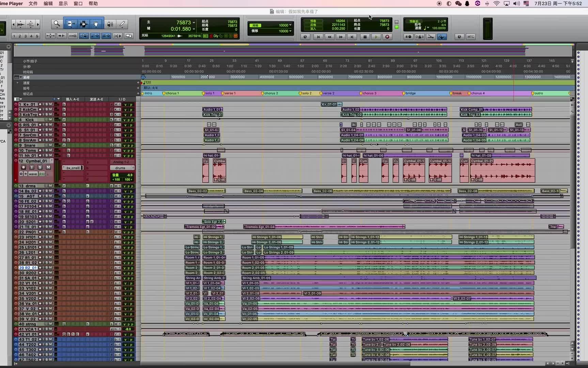The height and width of the screenshot is (368, 588).
Task: Click the Return to Zero button
Action: pos(318,37)
